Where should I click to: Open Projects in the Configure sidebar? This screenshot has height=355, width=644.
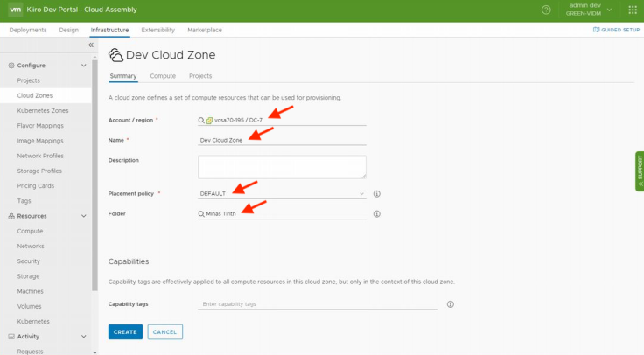[x=28, y=80]
